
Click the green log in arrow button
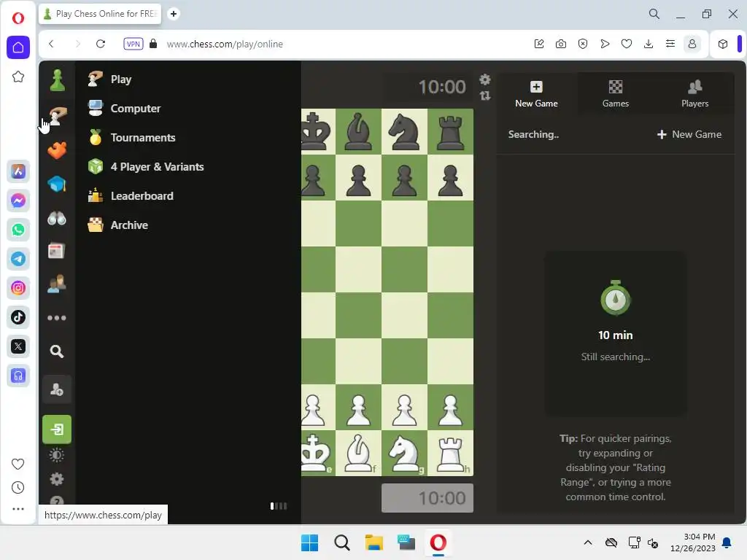57,429
